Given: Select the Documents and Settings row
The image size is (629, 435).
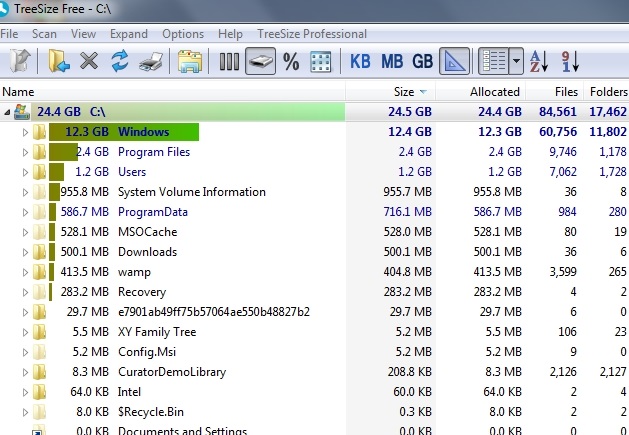Looking at the screenshot, I should (x=314, y=431).
